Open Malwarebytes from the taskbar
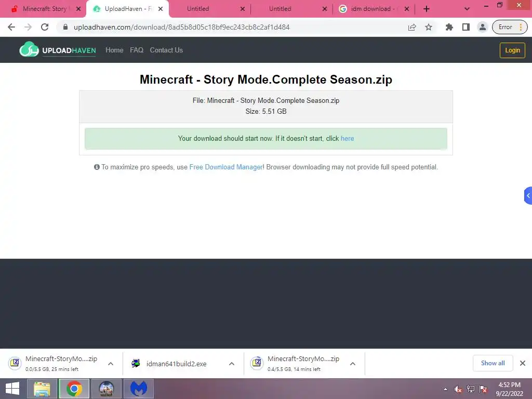 tap(139, 389)
